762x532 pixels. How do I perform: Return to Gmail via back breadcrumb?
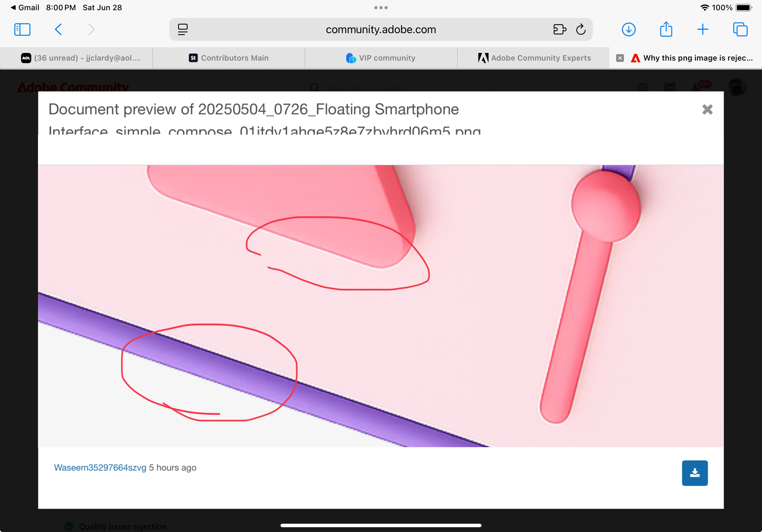(x=25, y=8)
